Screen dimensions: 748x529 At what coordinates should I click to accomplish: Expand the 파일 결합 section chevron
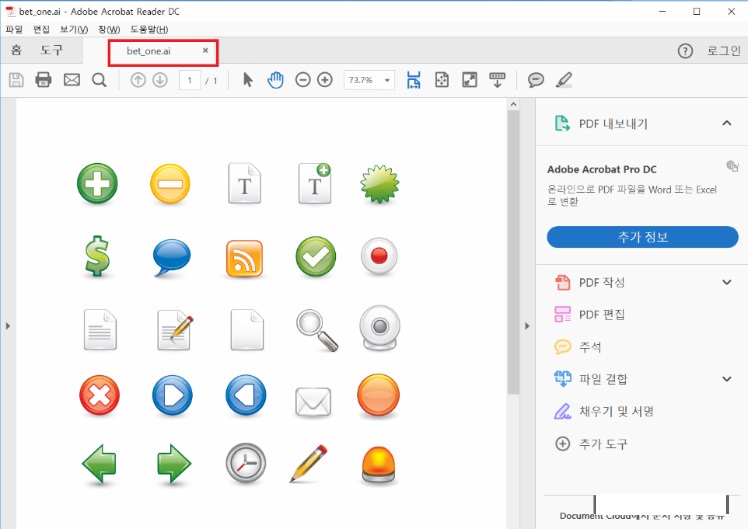pos(727,379)
